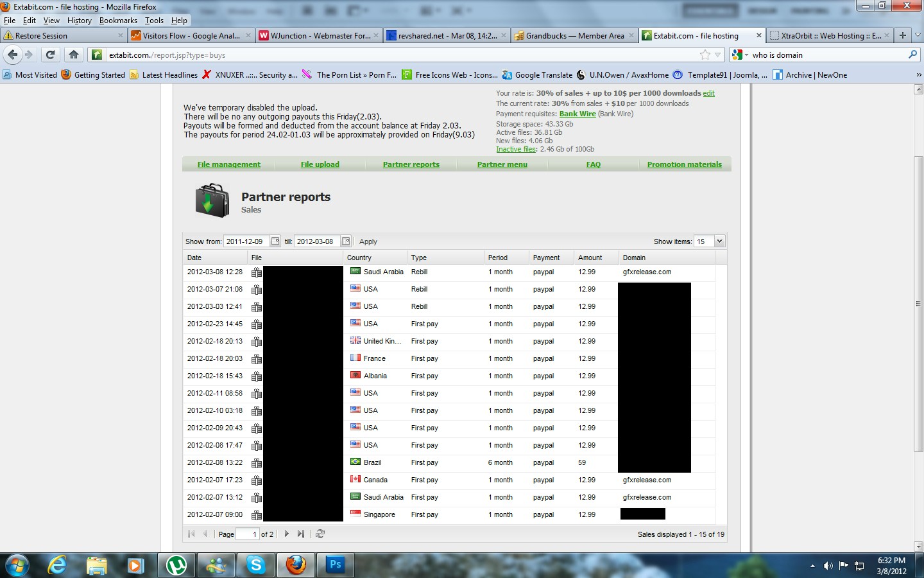The width and height of the screenshot is (924, 578).
Task: Switch to the WJunction tab
Action: coord(318,36)
